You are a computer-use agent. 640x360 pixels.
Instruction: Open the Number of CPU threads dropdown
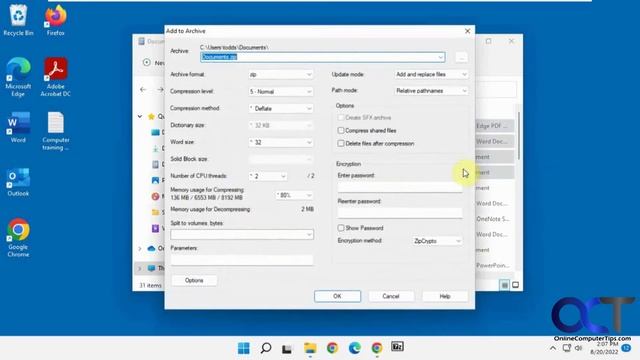click(268, 176)
